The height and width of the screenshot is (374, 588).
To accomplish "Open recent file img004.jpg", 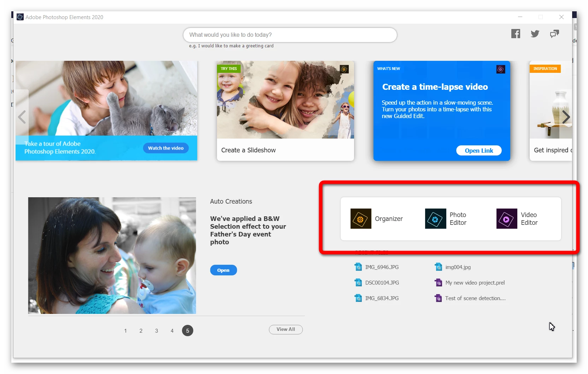I will click(x=458, y=267).
